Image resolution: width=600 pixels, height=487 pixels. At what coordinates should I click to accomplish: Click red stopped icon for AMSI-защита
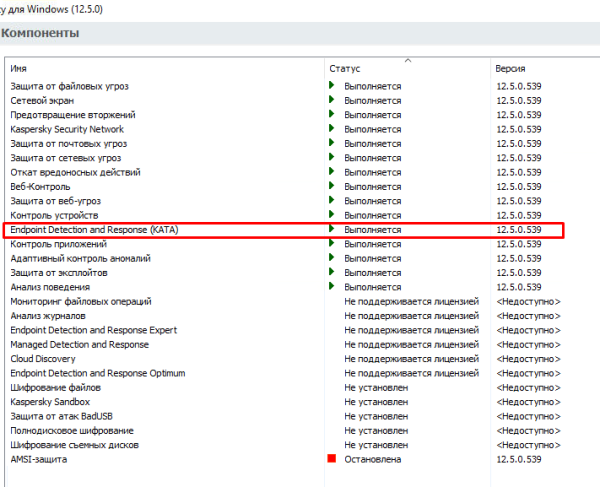[332, 458]
